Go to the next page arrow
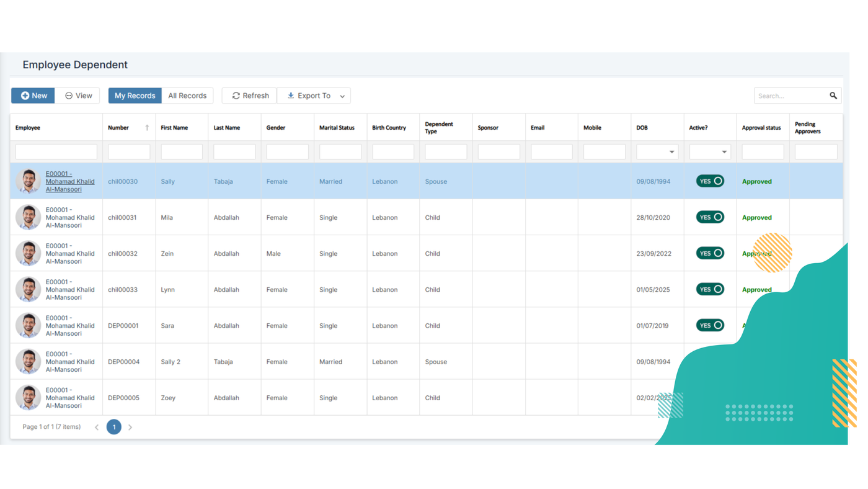This screenshot has height=489, width=868. click(x=130, y=427)
